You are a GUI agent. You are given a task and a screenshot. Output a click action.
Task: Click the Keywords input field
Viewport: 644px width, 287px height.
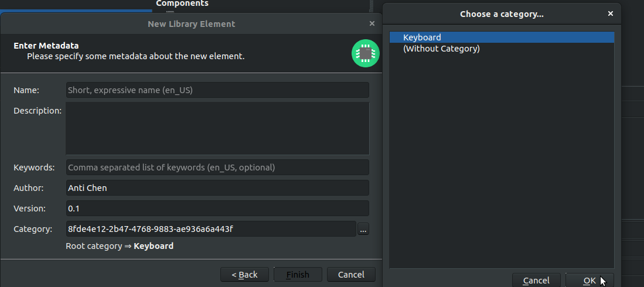pos(217,168)
